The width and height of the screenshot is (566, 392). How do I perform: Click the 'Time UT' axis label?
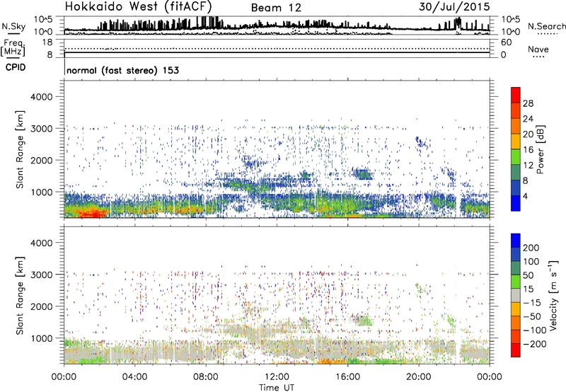[x=277, y=388]
